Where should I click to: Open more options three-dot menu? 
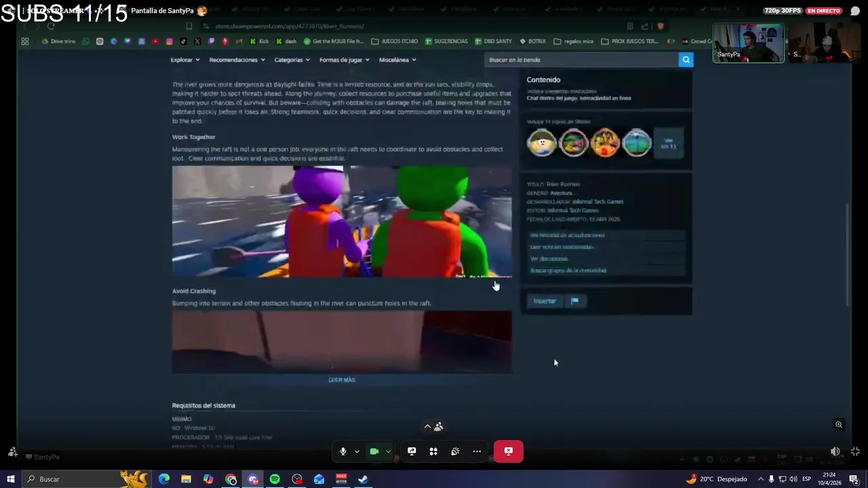(477, 451)
